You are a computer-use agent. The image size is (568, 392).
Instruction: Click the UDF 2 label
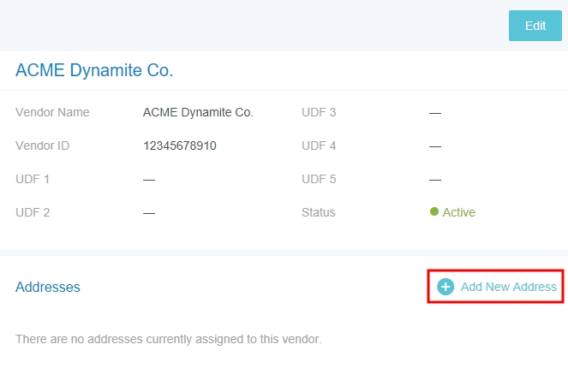(33, 212)
